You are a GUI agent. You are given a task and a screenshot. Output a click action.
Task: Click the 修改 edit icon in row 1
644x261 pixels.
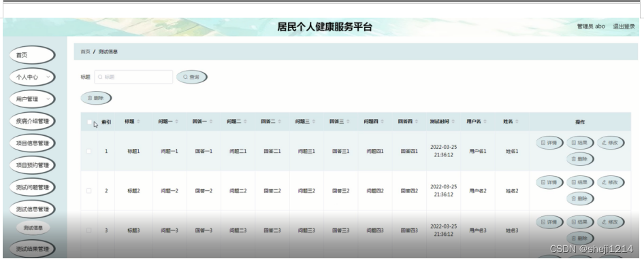coord(604,143)
